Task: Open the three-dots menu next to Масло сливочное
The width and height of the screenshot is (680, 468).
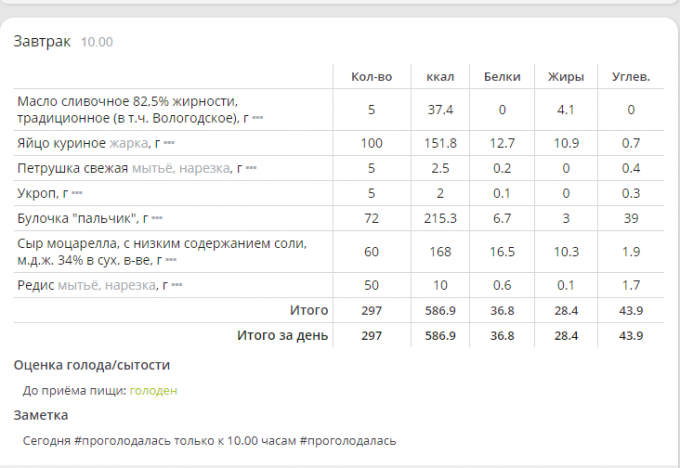Action: click(x=258, y=118)
